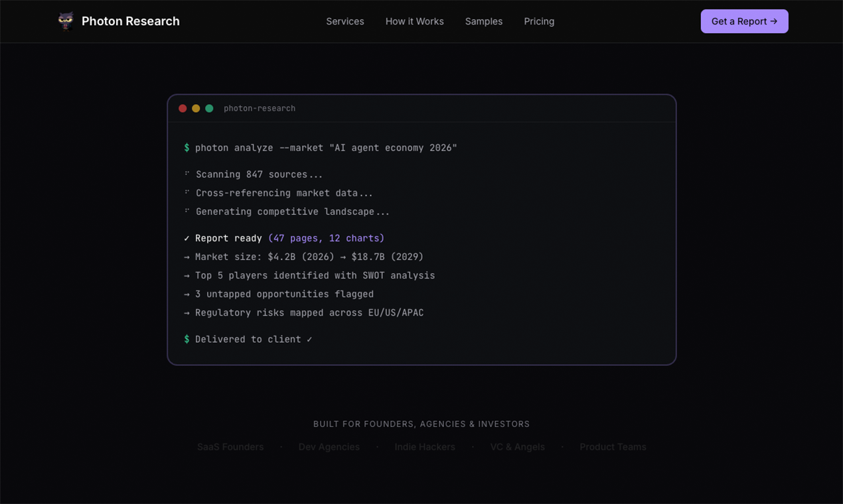Switch to the Samples section
Viewport: 843px width, 504px height.
[x=483, y=21]
